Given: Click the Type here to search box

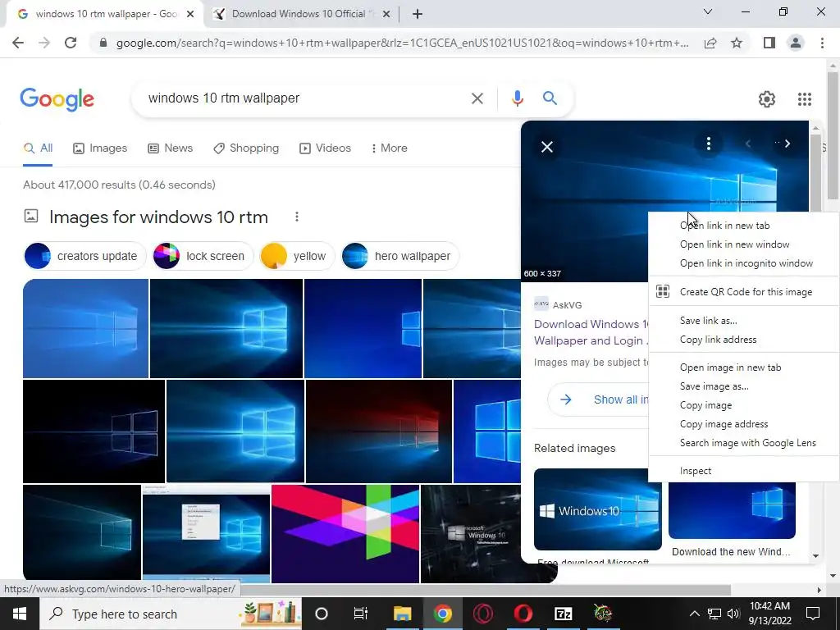Looking at the screenshot, I should (169, 614).
